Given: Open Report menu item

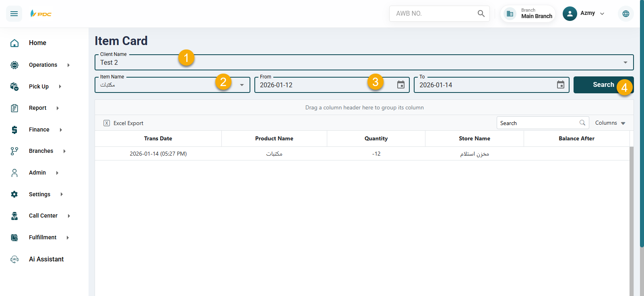Looking at the screenshot, I should [x=37, y=108].
